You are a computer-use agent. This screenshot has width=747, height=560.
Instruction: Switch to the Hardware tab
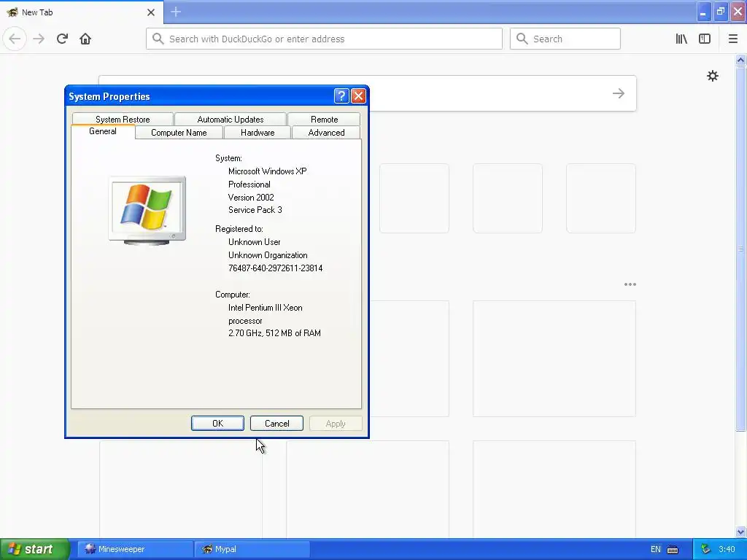[258, 133]
